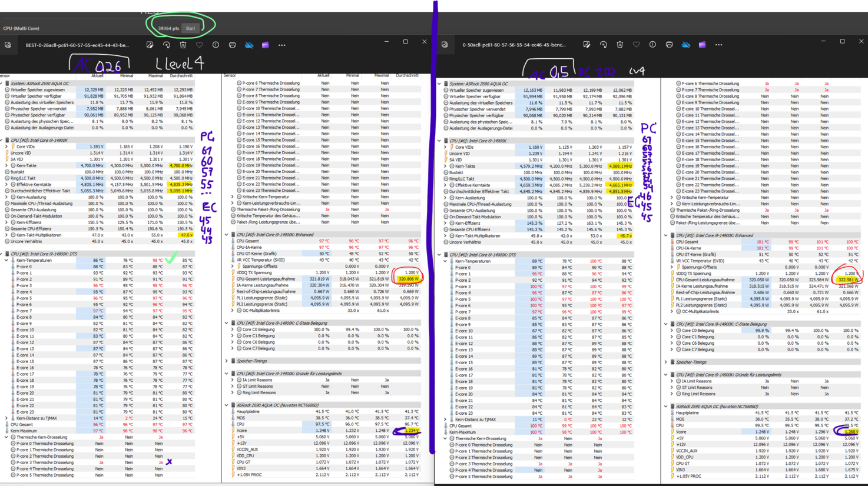Favorite the BEST-0-26acll photo with heart
Image resolution: width=868 pixels, height=486 pixels.
(x=200, y=45)
